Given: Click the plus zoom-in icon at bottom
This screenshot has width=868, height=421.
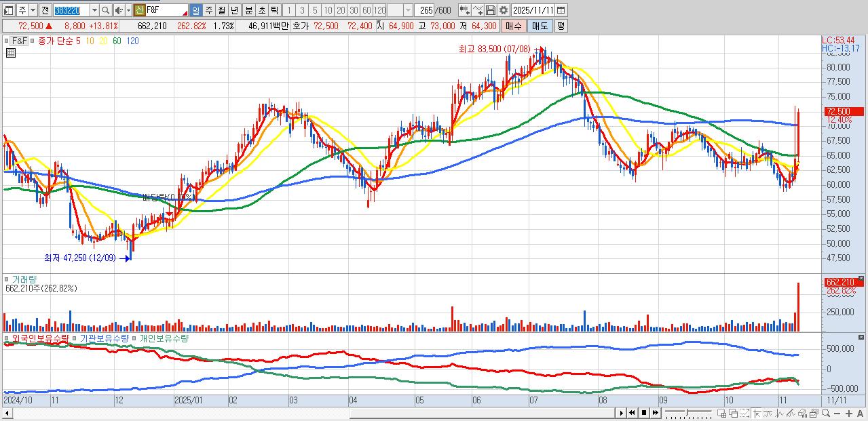Looking at the screenshot, I should (849, 414).
